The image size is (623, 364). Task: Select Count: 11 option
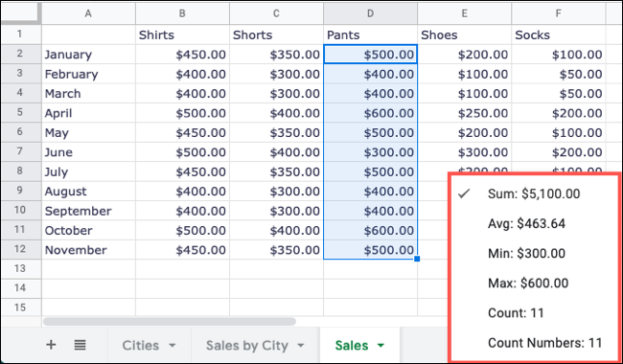(x=516, y=313)
